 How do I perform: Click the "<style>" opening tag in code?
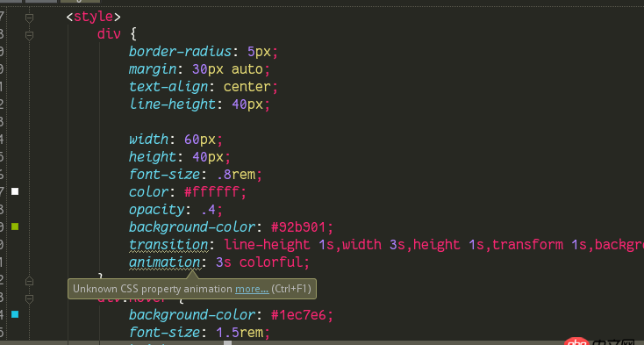click(x=94, y=17)
